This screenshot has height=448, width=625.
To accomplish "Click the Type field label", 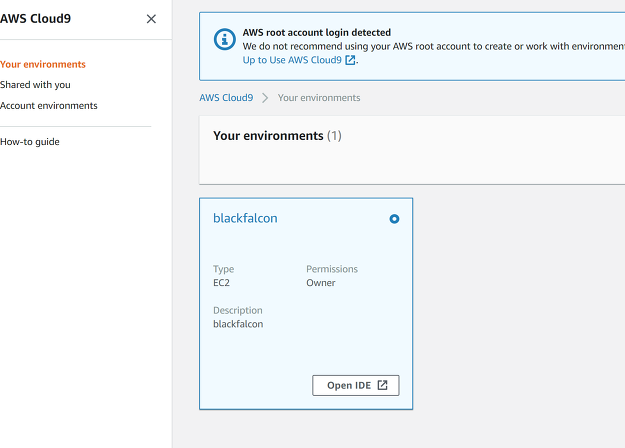I will 223,269.
